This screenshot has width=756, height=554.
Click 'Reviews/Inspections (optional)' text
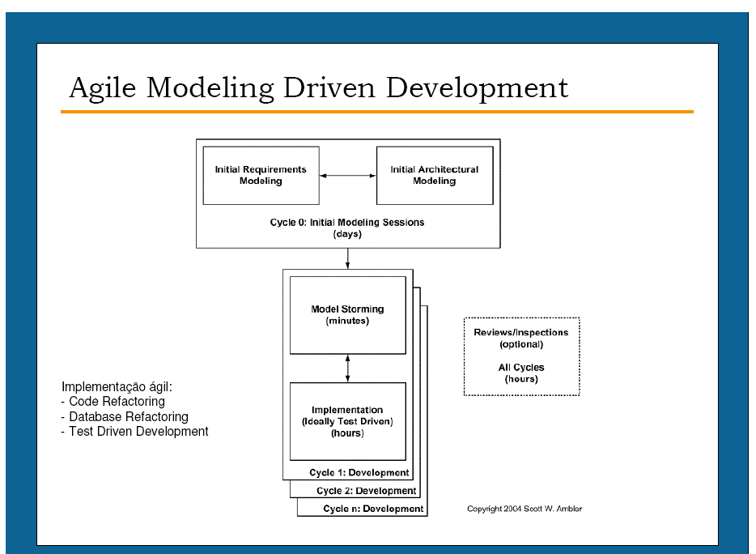[521, 339]
